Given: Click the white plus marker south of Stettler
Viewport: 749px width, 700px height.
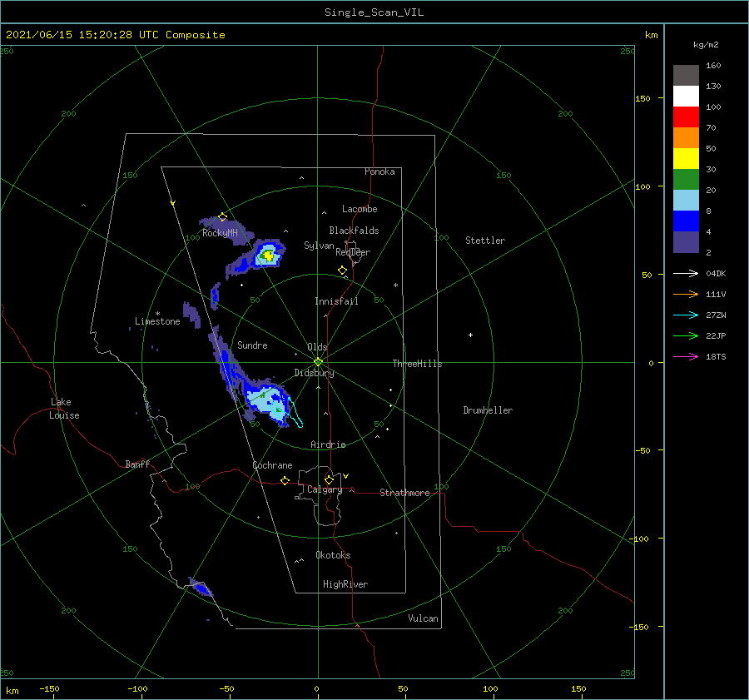Looking at the screenshot, I should [x=470, y=335].
